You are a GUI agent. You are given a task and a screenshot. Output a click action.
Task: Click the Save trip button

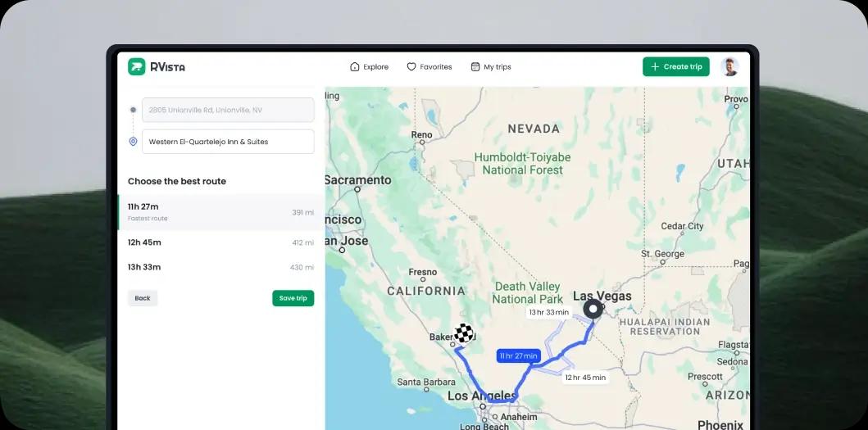293,298
